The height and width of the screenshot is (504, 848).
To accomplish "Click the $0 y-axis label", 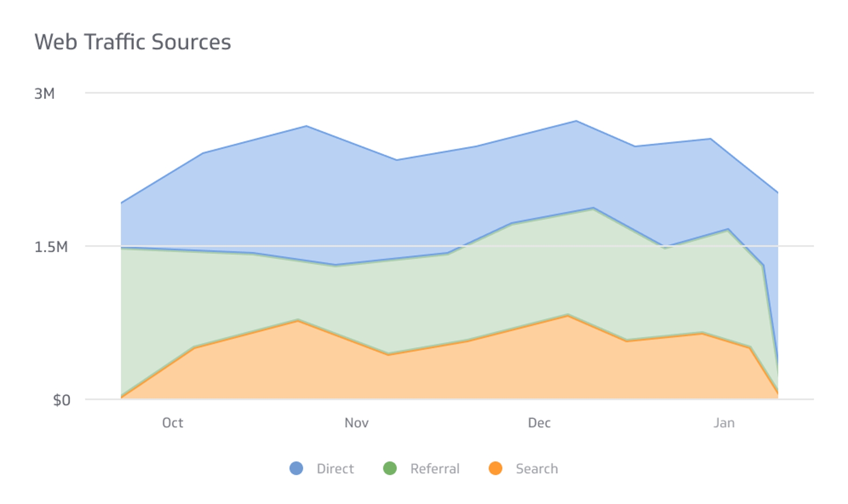I will pyautogui.click(x=61, y=400).
